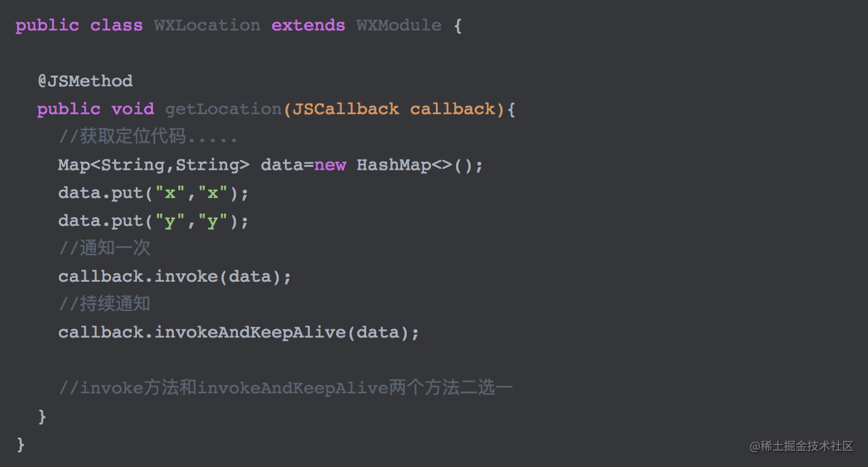Click the data.put("x","x") line

tap(154, 192)
